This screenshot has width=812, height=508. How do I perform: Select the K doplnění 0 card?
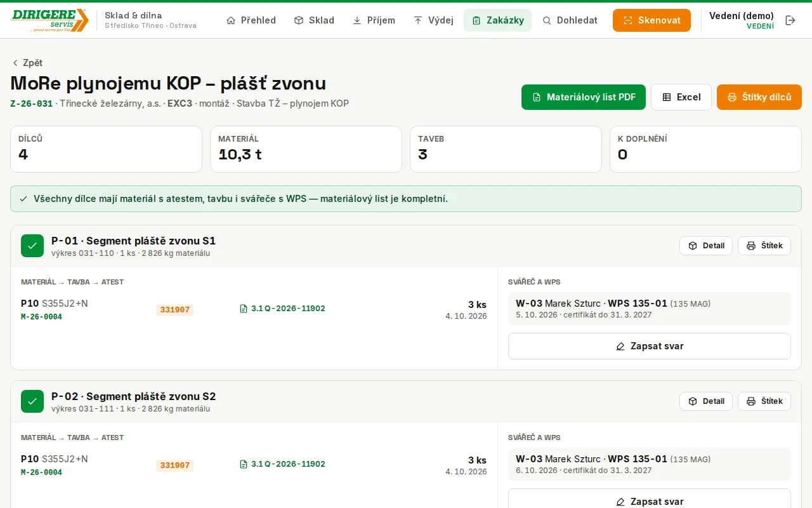705,149
